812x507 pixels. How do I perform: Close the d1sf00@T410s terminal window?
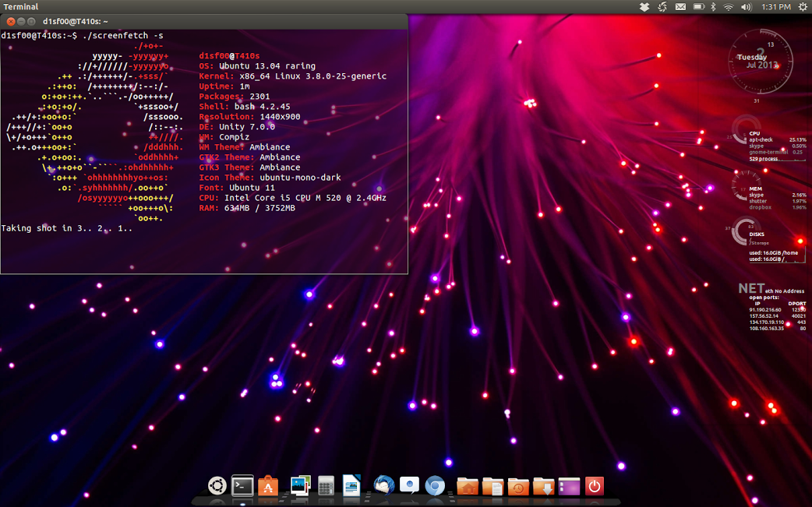(11, 21)
